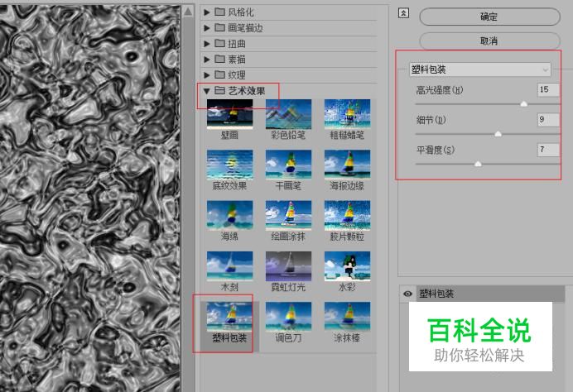573x392 pixels.
Task: Click the 细节 value field
Action: point(548,120)
